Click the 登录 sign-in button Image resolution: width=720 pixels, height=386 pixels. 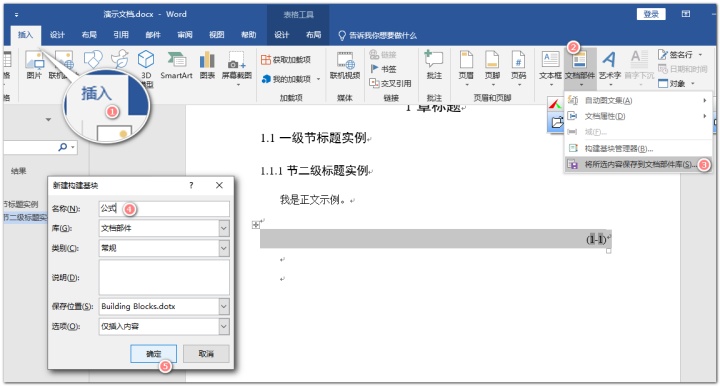point(651,14)
